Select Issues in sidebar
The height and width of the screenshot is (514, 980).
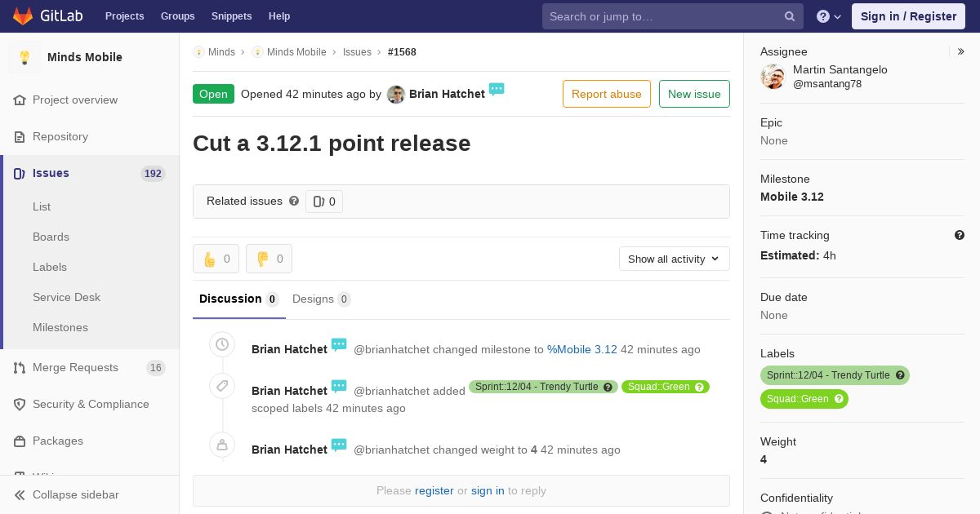coord(51,173)
